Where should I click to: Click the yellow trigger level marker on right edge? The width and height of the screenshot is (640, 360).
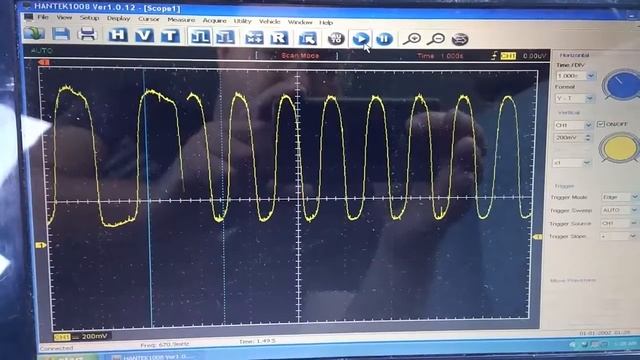pyautogui.click(x=538, y=237)
